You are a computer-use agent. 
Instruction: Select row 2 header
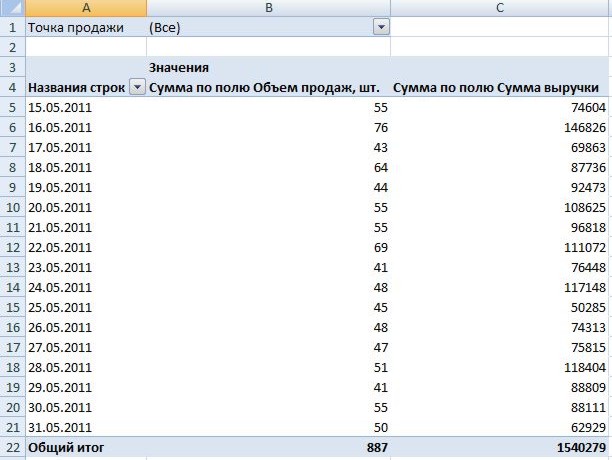point(12,47)
